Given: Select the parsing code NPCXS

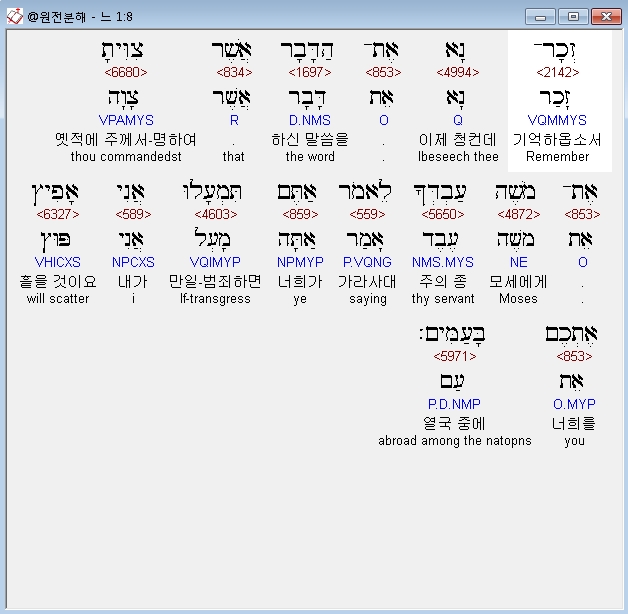Looking at the screenshot, I should pos(133,262).
